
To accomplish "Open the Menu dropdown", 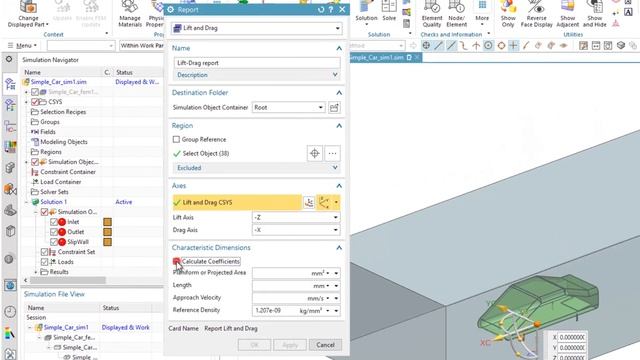I will (x=22, y=45).
